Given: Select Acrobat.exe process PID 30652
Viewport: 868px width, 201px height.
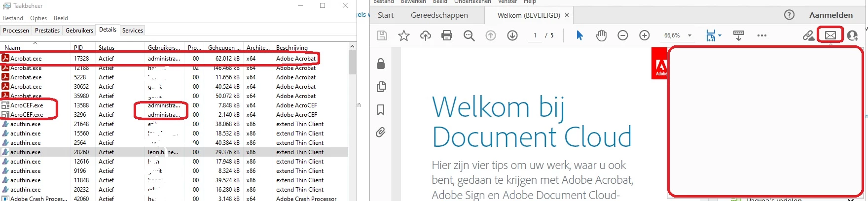Looking at the screenshot, I should pyautogui.click(x=175, y=87).
